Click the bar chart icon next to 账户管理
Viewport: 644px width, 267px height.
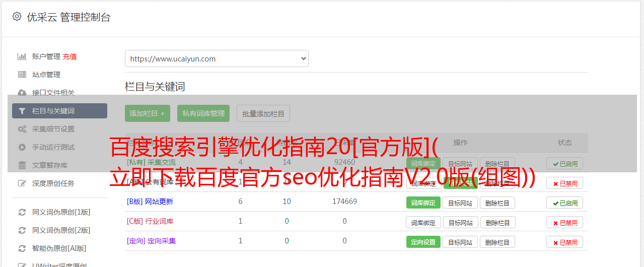point(22,56)
